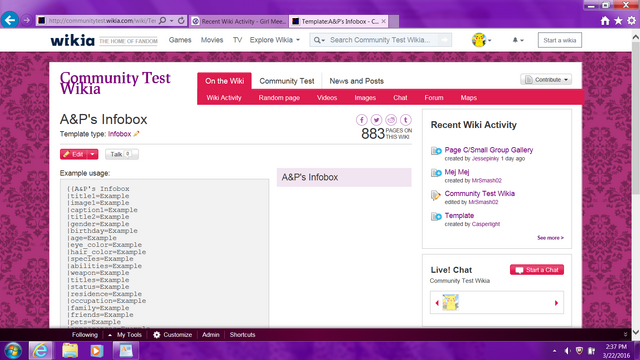This screenshot has width=640, height=360.
Task: Open the Talk page button
Action: [122, 154]
